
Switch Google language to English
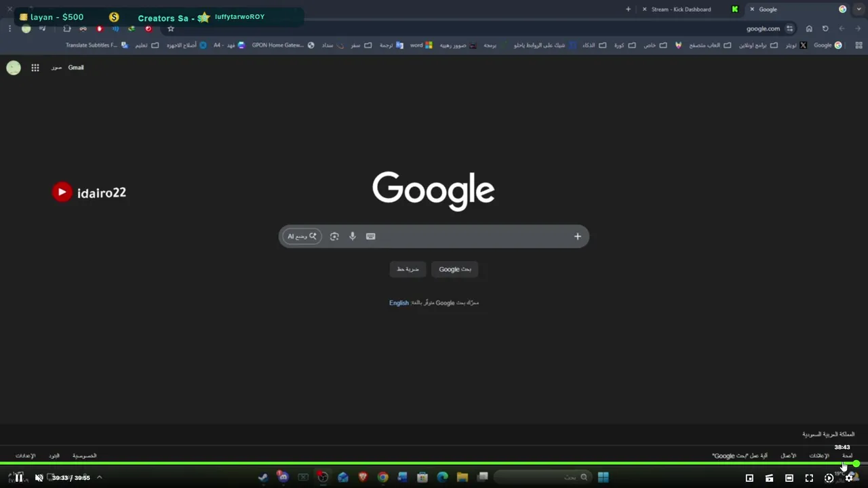(399, 303)
